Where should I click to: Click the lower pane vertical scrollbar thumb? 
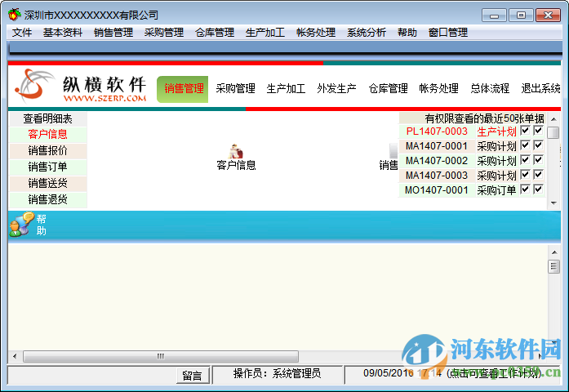(x=553, y=267)
